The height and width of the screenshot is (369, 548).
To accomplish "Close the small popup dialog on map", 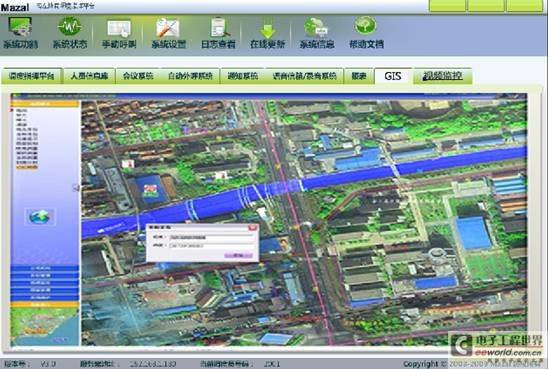I will pyautogui.click(x=253, y=228).
